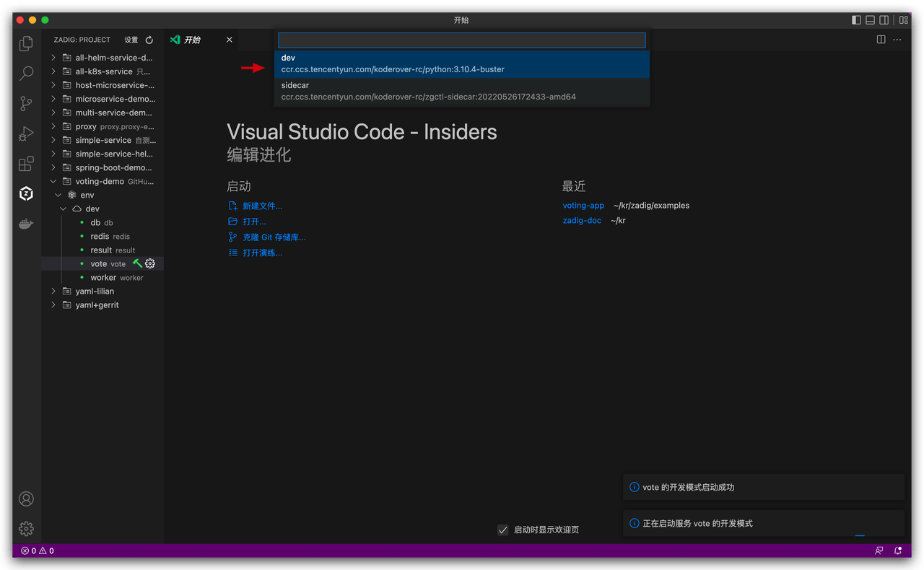924x570 pixels.
Task: Click the voting-app recent link
Action: 583,206
